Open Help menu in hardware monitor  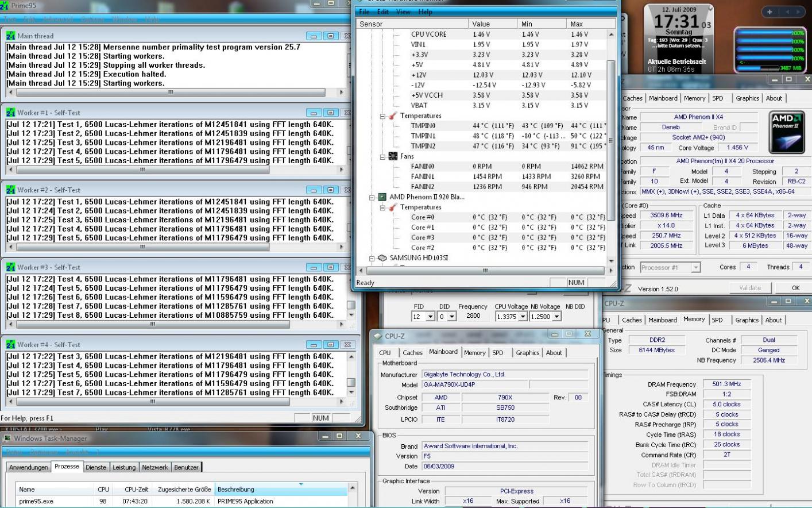pos(426,11)
